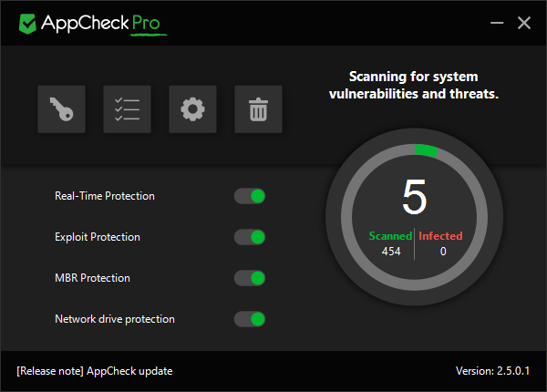Viewport: 547px width, 392px height.
Task: Open the license key icon button
Action: tap(61, 109)
